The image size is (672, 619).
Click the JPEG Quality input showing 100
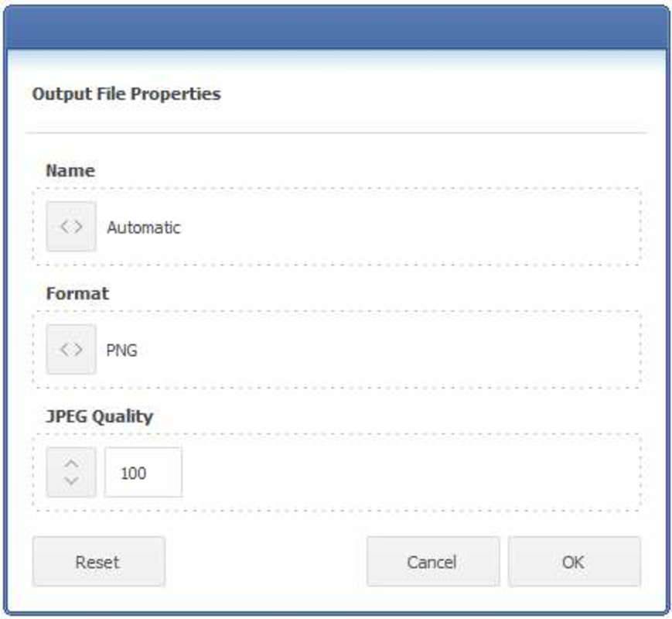[x=143, y=472]
